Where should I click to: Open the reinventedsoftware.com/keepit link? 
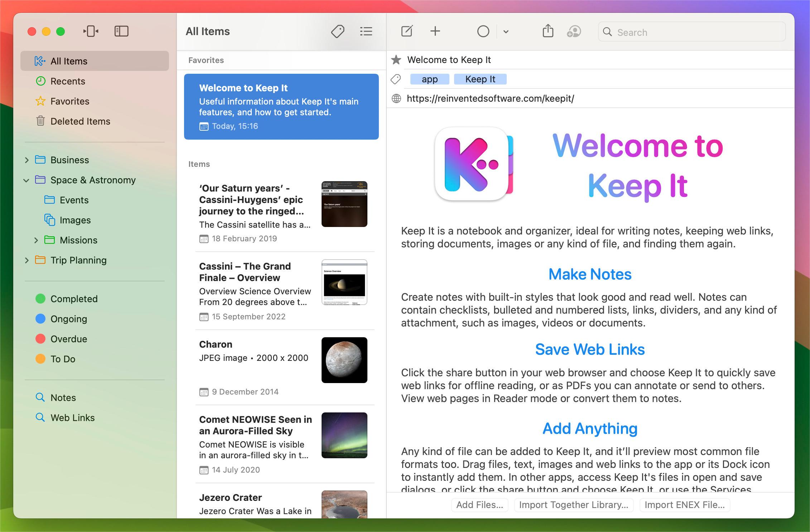pyautogui.click(x=490, y=98)
